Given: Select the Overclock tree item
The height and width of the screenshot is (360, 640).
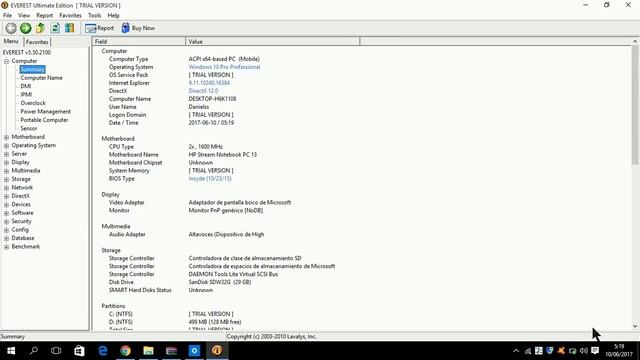Looking at the screenshot, I should coord(33,103).
